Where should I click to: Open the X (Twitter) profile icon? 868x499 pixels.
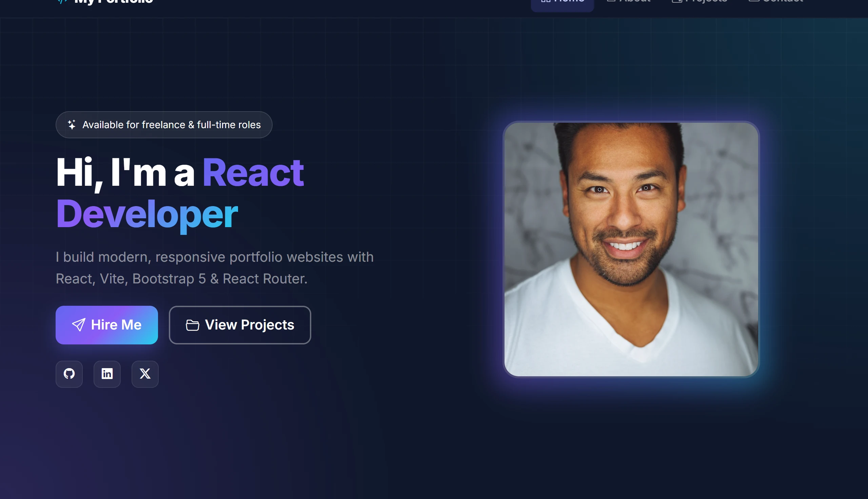(145, 374)
